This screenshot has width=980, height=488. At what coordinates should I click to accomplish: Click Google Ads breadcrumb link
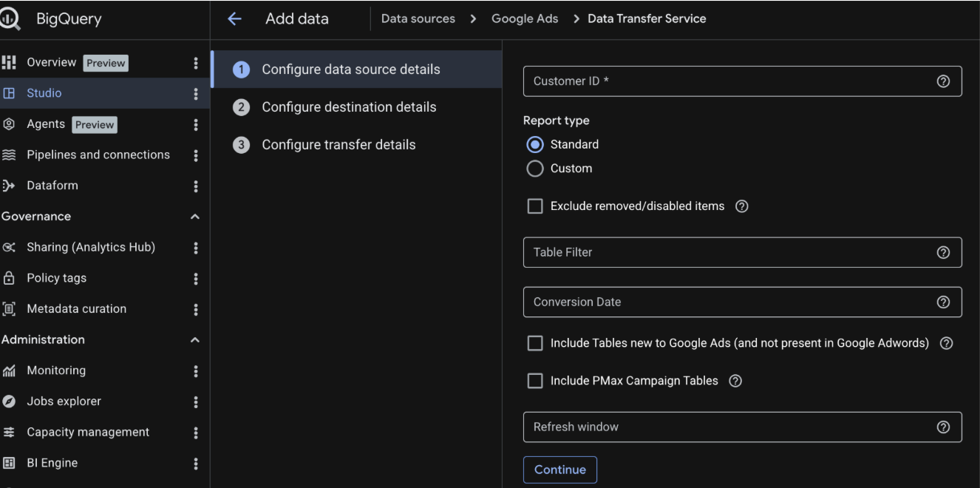tap(525, 19)
